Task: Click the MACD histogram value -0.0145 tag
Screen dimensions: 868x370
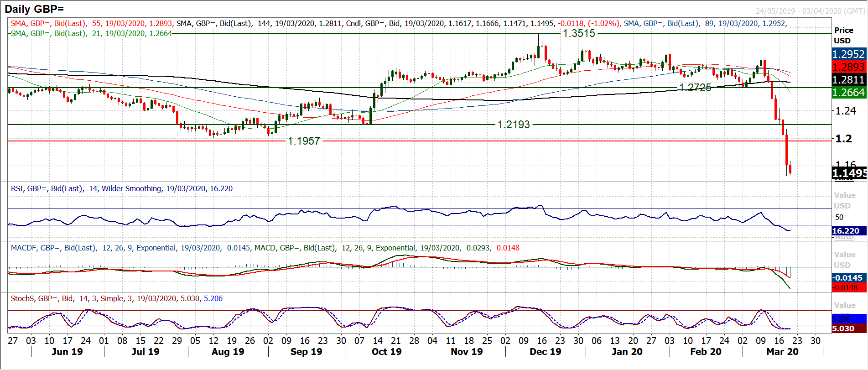Action: click(x=848, y=278)
